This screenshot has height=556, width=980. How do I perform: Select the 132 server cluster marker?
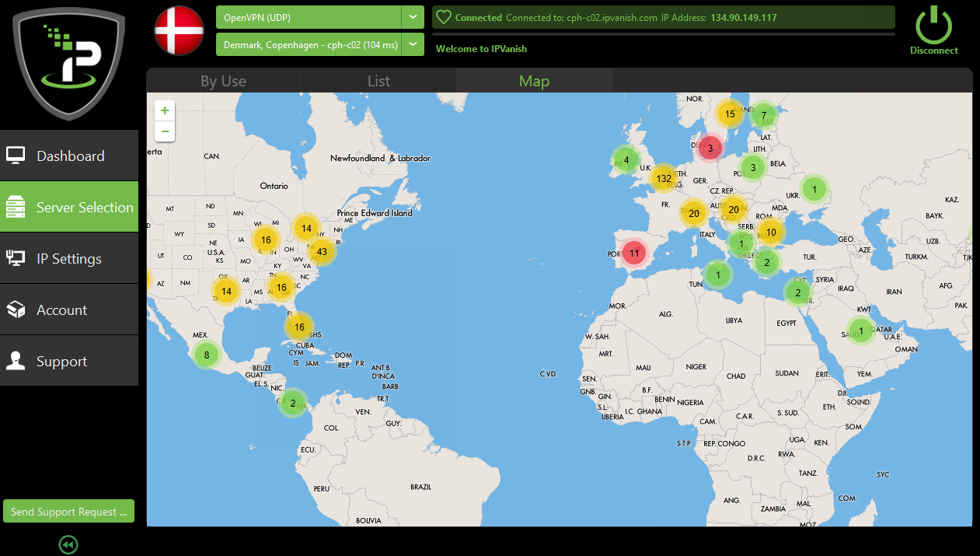pos(663,178)
